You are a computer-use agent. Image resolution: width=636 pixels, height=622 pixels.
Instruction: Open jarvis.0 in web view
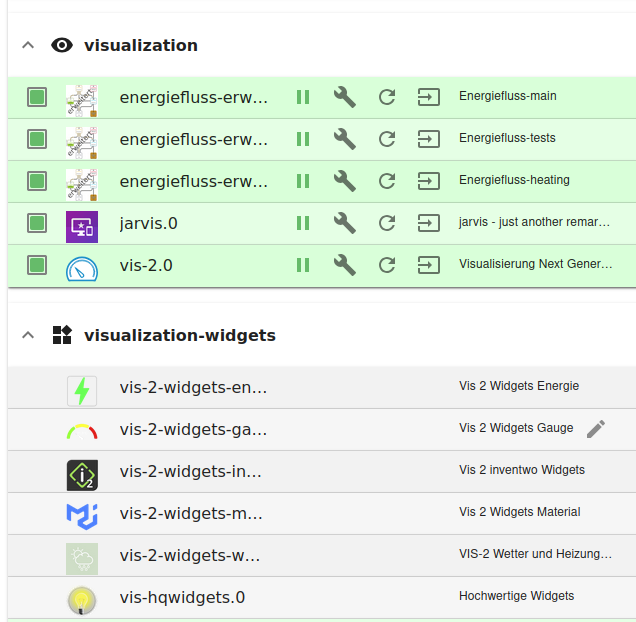(x=429, y=223)
